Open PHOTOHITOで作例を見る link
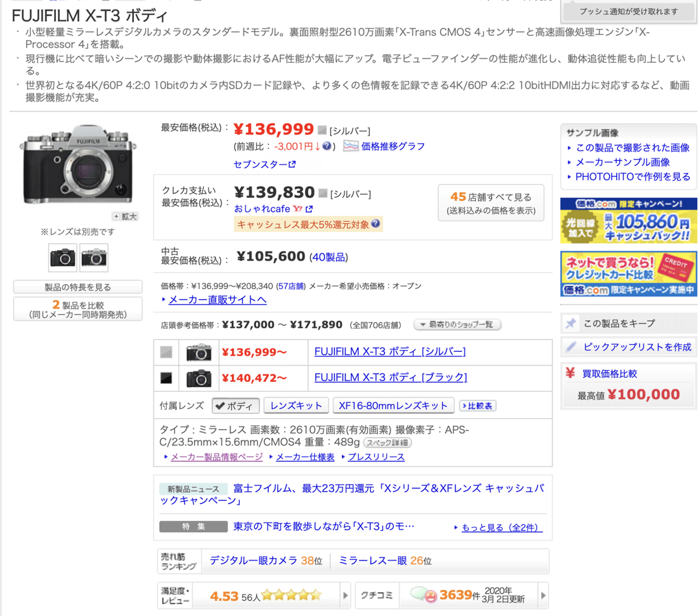The height and width of the screenshot is (616, 699). click(x=633, y=177)
